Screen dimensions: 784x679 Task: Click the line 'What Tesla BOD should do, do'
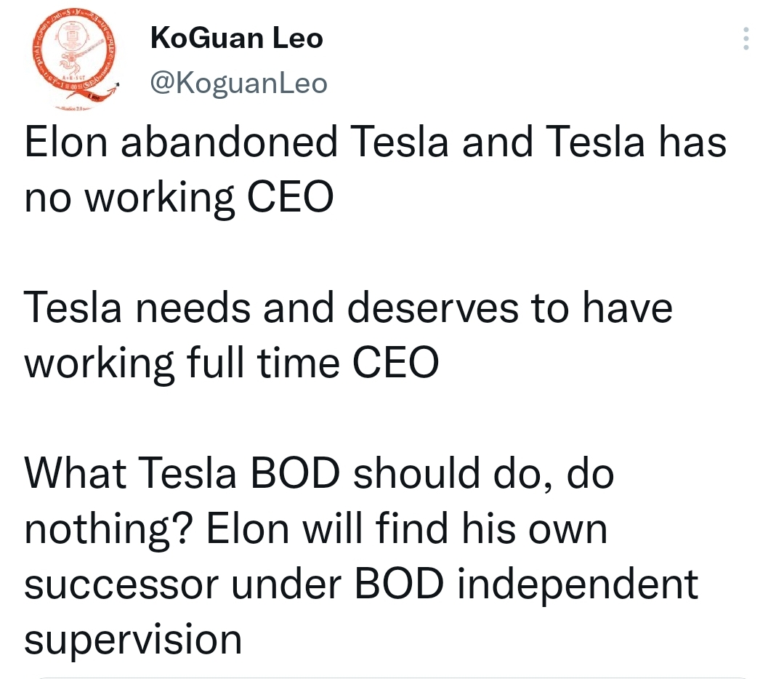[x=319, y=473]
